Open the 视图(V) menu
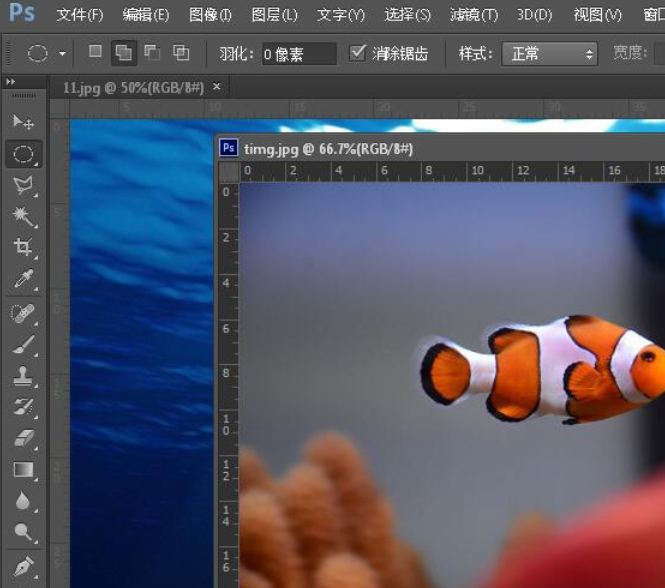The width and height of the screenshot is (665, 588). 598,15
